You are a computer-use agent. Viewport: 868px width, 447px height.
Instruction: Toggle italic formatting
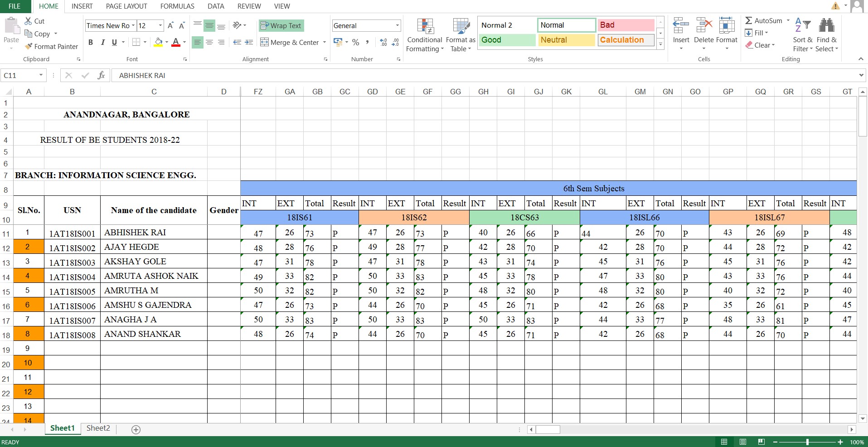click(102, 42)
